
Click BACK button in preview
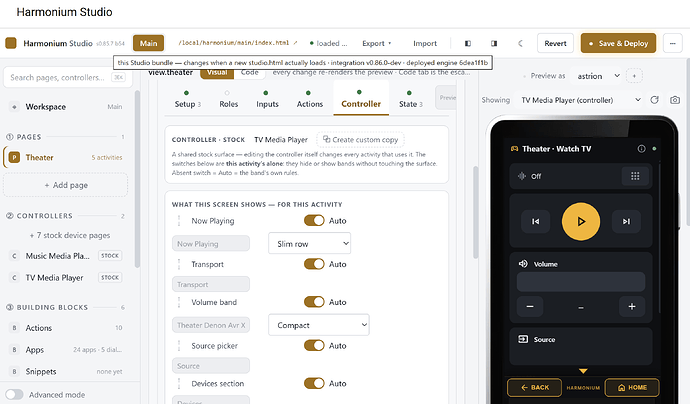coord(534,387)
